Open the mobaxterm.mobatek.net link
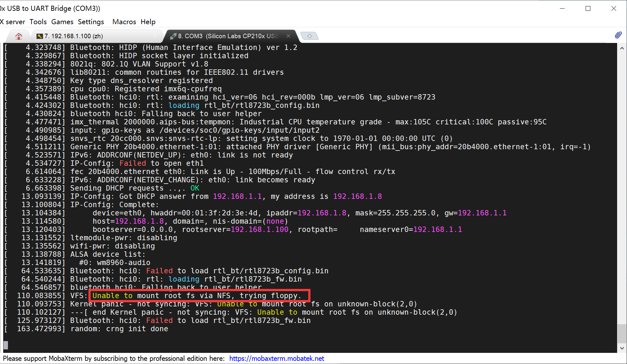 point(276,358)
